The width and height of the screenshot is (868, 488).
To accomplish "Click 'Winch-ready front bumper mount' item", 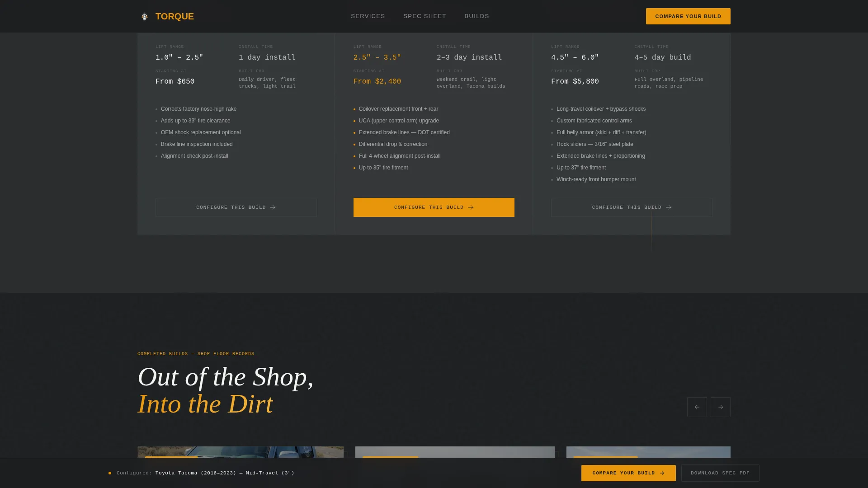I will 596,179.
